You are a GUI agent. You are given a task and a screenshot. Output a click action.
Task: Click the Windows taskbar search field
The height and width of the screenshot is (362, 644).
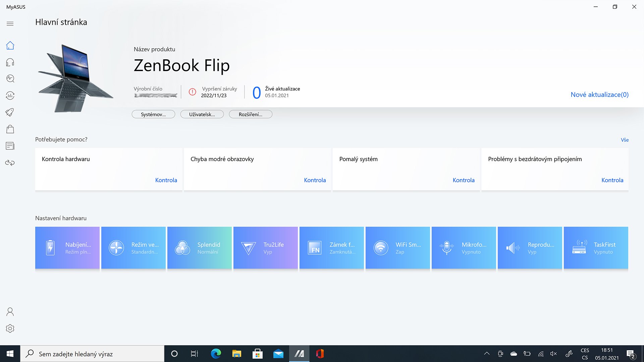point(92,354)
